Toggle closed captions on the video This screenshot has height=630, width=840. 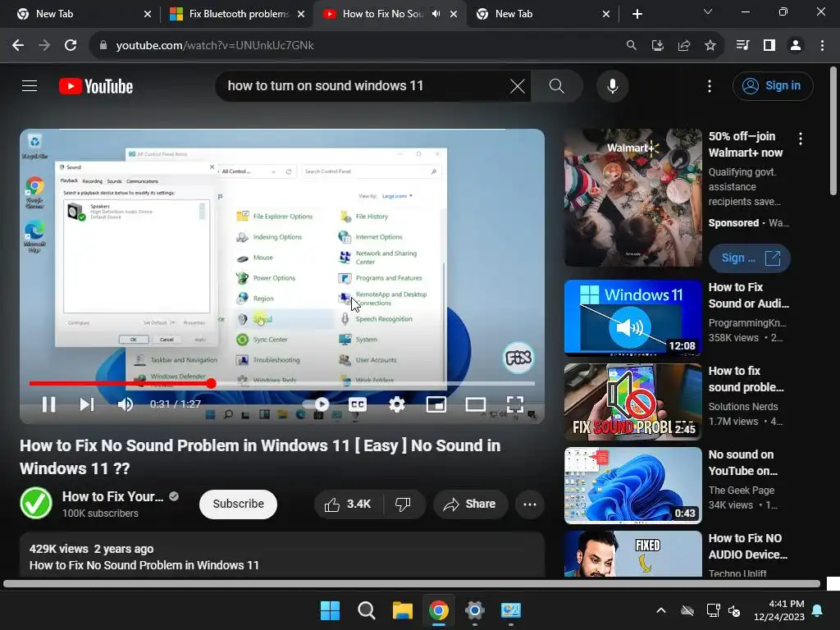(x=358, y=404)
